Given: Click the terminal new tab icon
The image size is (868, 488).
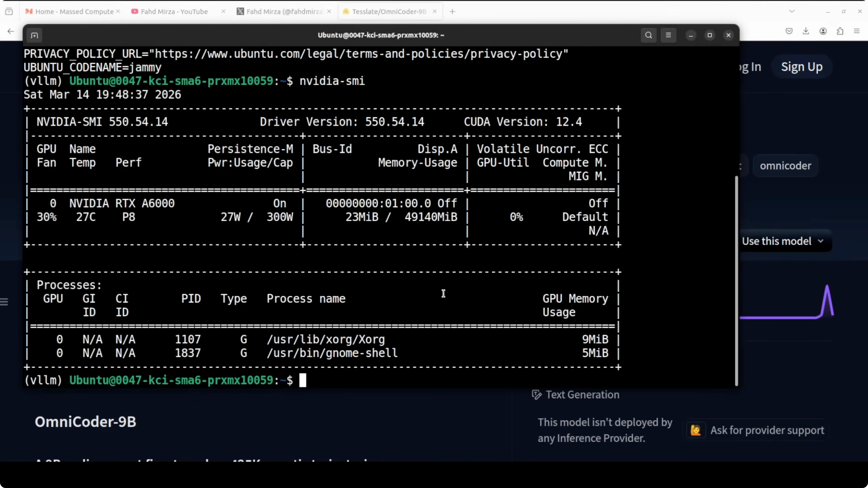Looking at the screenshot, I should (x=34, y=35).
